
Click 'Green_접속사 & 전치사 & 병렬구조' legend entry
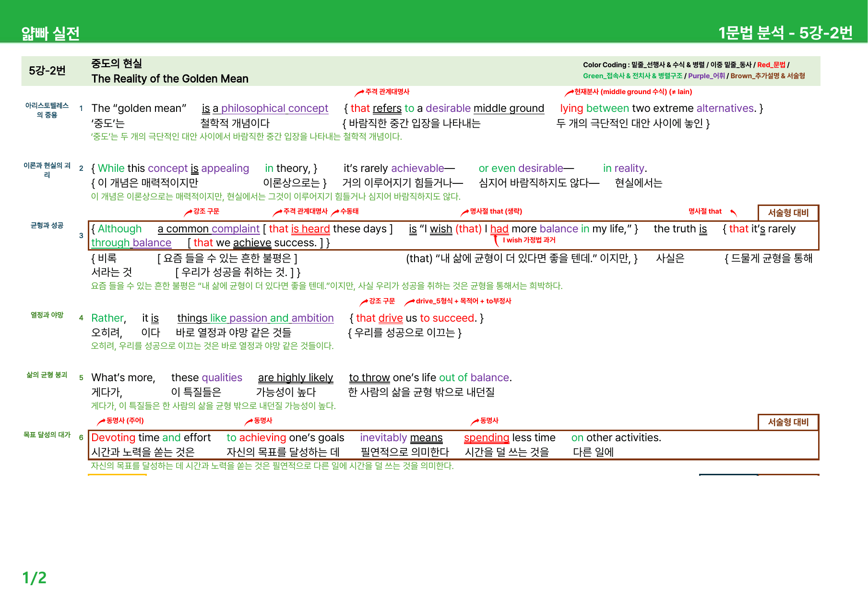pyautogui.click(x=632, y=76)
